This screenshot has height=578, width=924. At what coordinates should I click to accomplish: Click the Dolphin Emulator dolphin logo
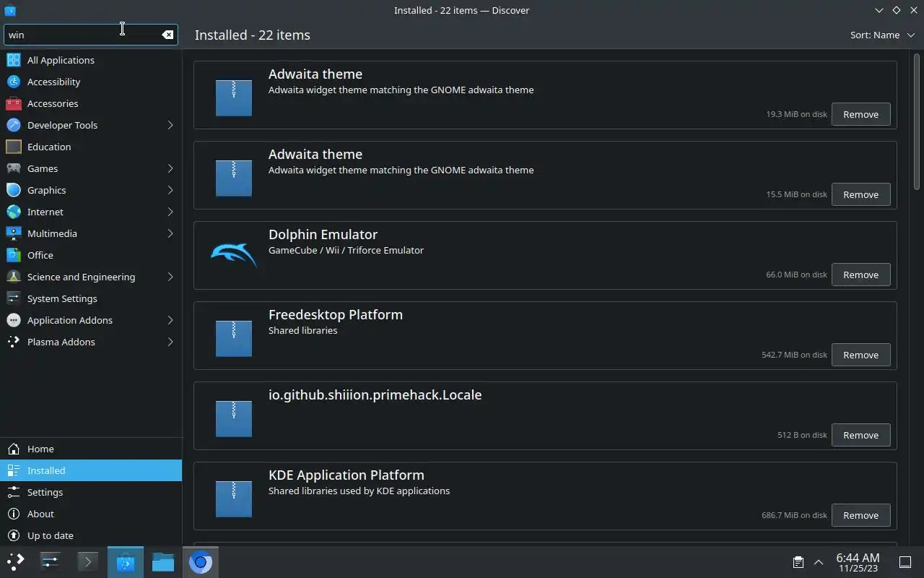point(234,255)
